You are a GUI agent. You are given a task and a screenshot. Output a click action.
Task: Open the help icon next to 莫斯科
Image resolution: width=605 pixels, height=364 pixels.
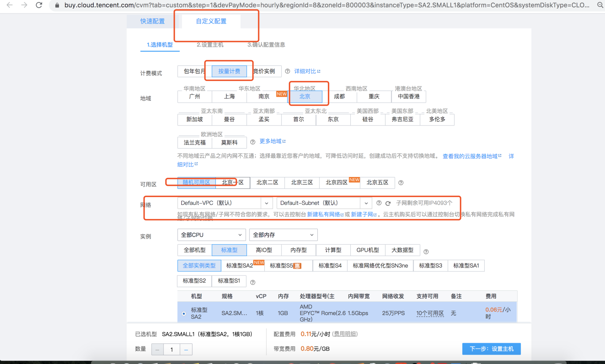253,142
